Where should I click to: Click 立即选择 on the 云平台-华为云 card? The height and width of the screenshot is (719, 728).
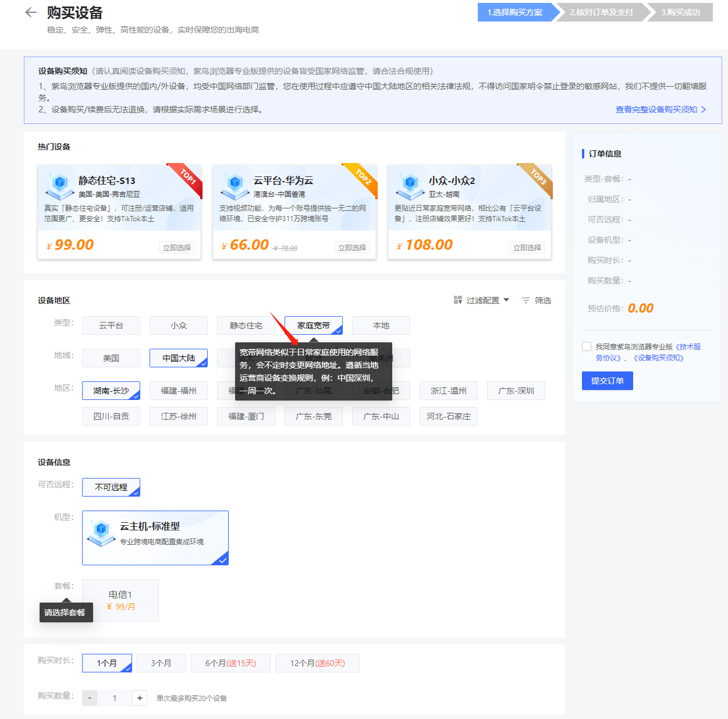(352, 247)
